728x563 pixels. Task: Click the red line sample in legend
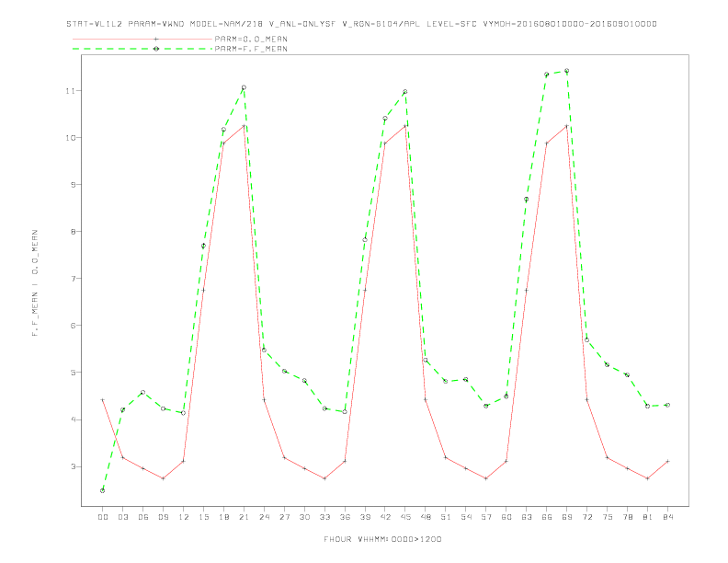(142, 39)
